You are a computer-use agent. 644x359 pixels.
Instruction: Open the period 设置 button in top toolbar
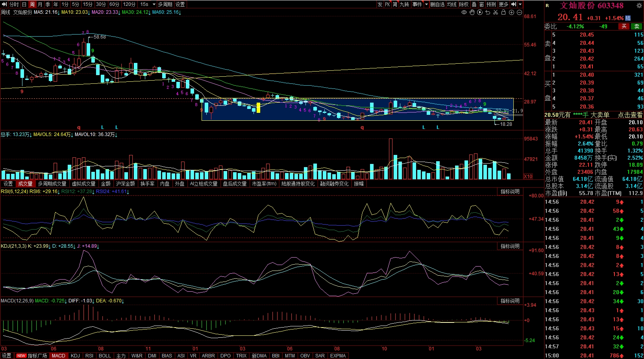click(x=180, y=4)
